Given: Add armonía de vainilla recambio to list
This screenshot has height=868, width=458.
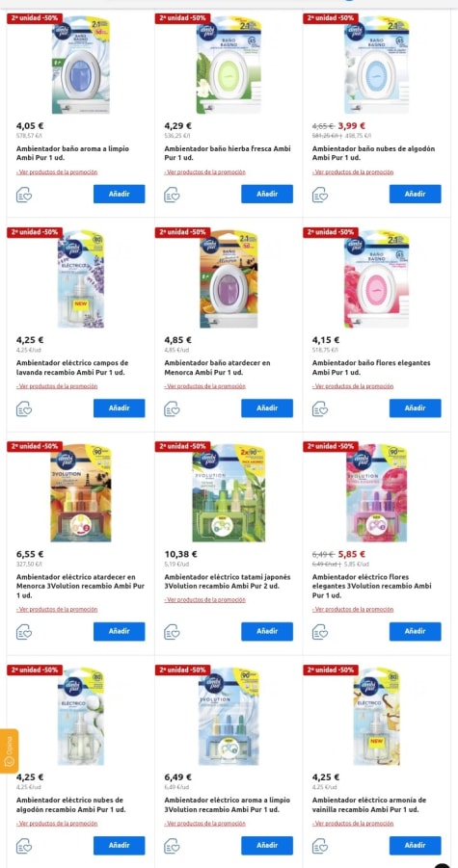Looking at the screenshot, I should [x=319, y=846].
